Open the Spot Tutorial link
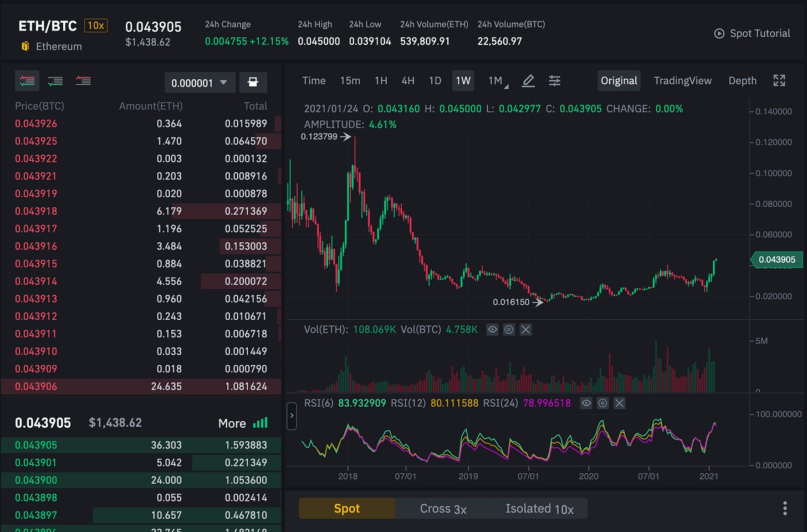This screenshot has height=532, width=807. (752, 33)
